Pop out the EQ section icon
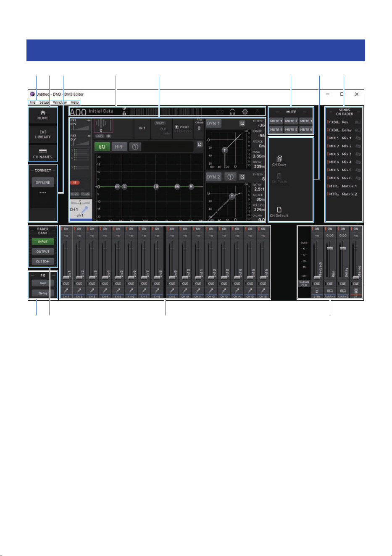 [x=200, y=144]
